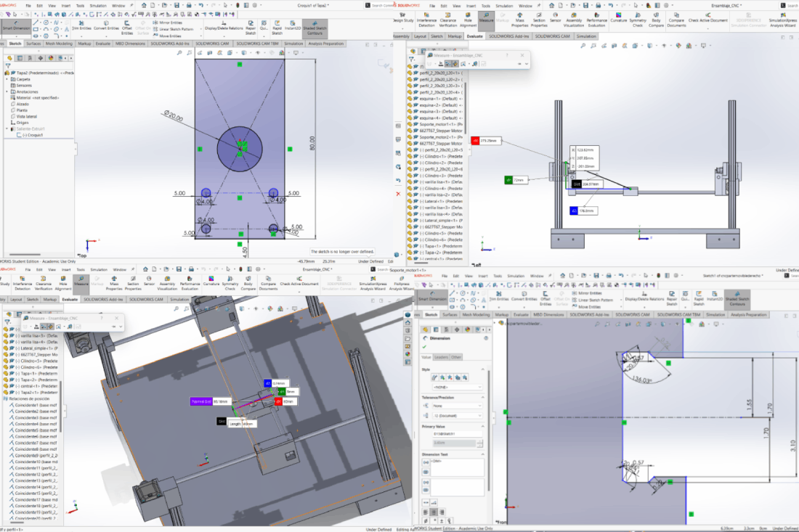Collapse the Dimension Text section
The width and height of the screenshot is (799, 532).
click(482, 454)
